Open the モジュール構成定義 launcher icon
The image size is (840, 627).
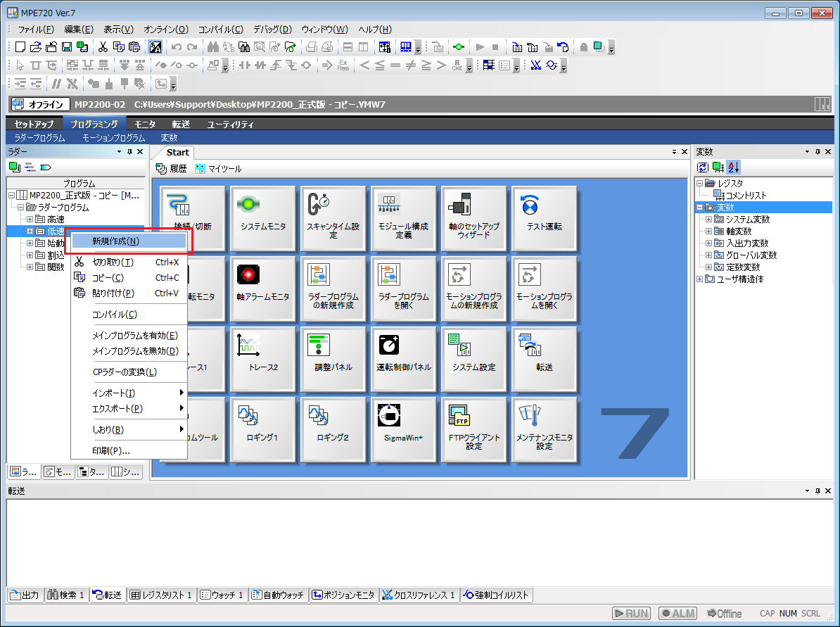(403, 218)
